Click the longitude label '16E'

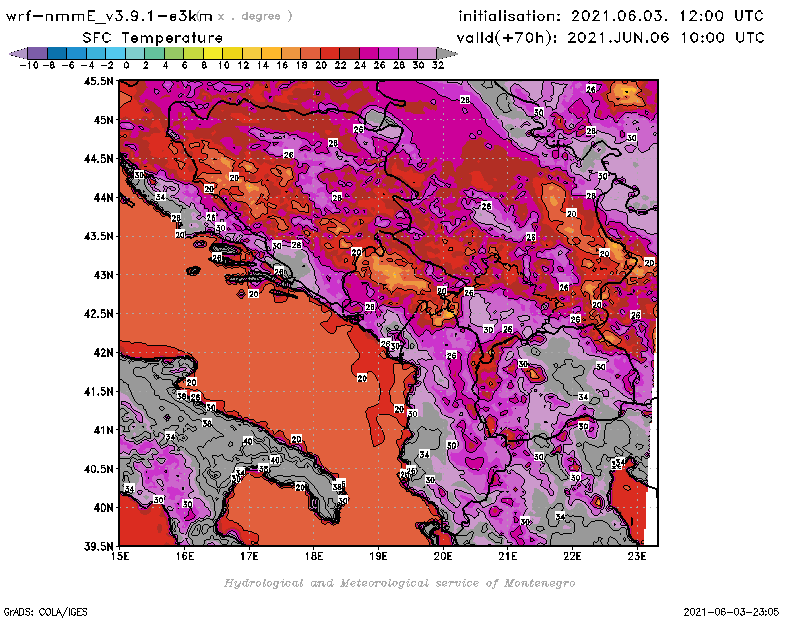click(185, 556)
